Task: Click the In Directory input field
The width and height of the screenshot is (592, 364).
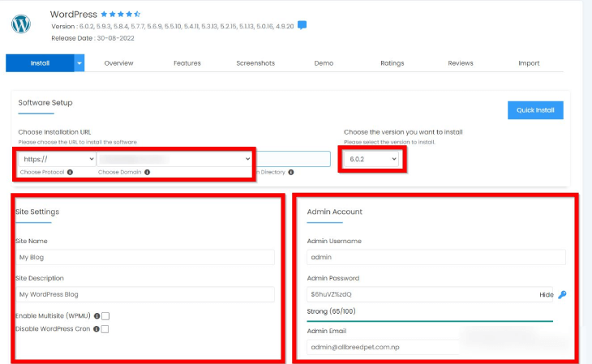Action: (x=294, y=159)
